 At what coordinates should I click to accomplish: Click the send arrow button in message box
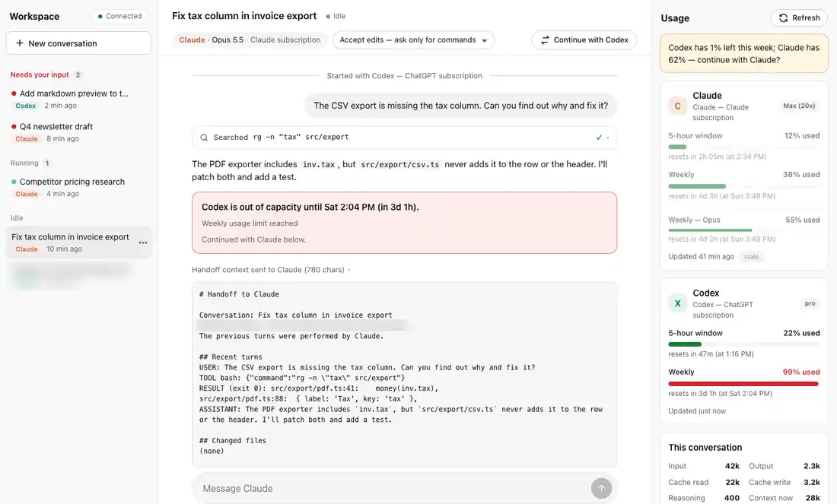601,488
